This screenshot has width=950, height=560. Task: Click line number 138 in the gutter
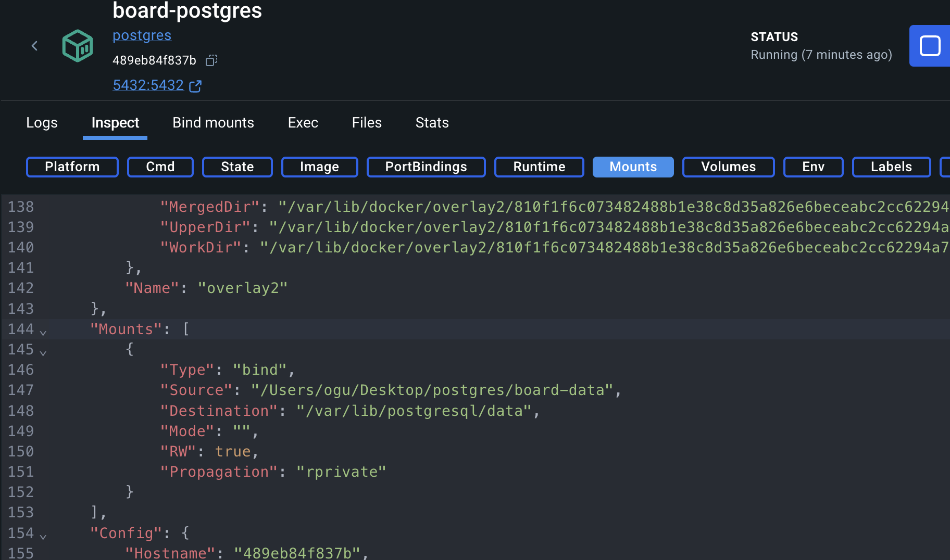[x=21, y=207]
